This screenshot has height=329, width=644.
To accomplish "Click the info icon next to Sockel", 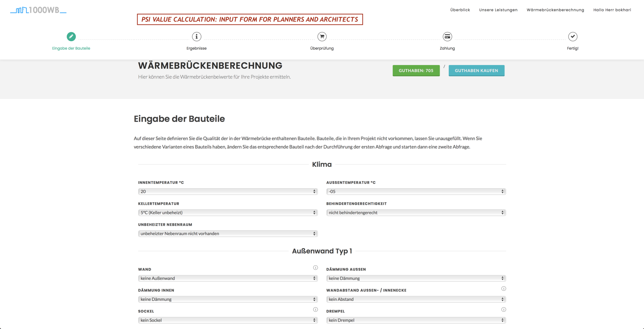I will tap(315, 310).
